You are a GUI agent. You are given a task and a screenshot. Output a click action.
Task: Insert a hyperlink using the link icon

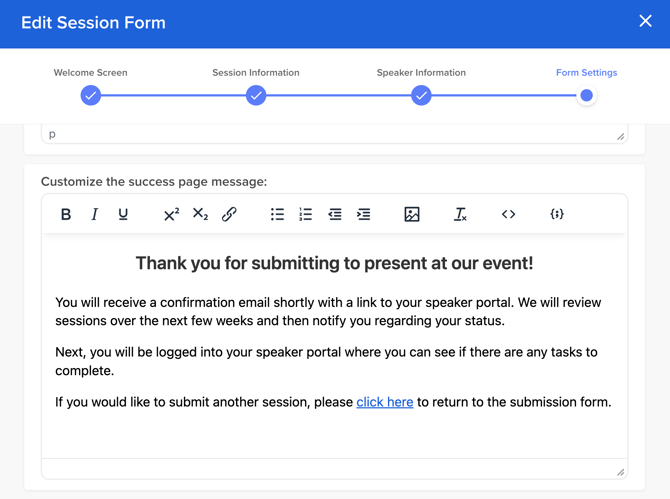pos(229,214)
